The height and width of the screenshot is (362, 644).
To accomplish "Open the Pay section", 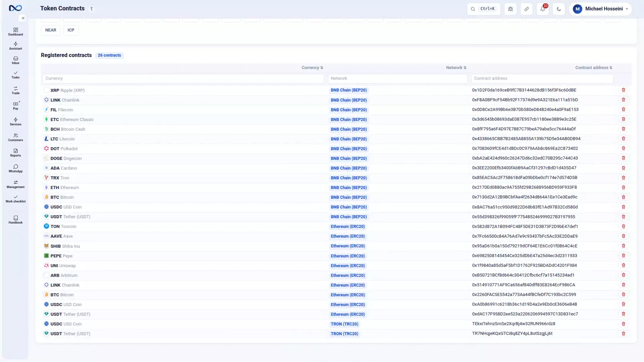I will 16,106.
